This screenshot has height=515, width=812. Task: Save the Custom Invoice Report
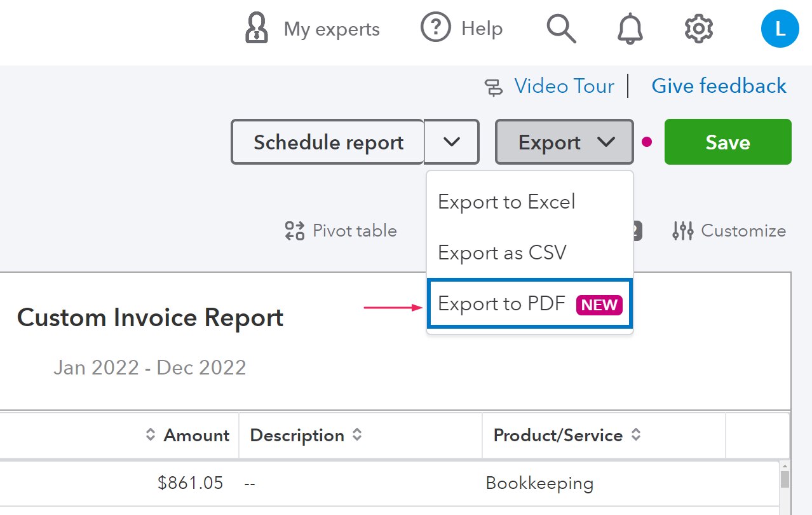coord(727,142)
